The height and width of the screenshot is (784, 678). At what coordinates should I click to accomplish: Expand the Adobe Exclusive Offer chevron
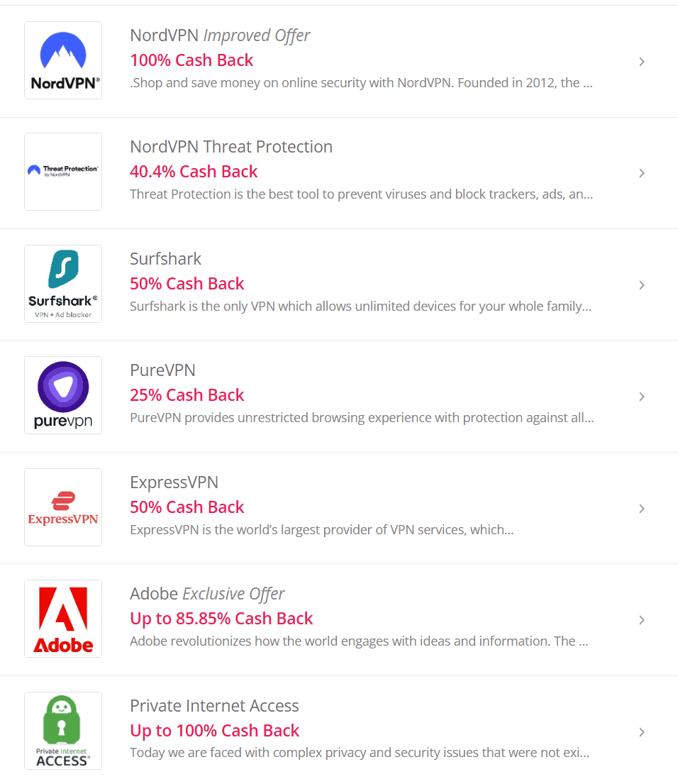pyautogui.click(x=641, y=620)
